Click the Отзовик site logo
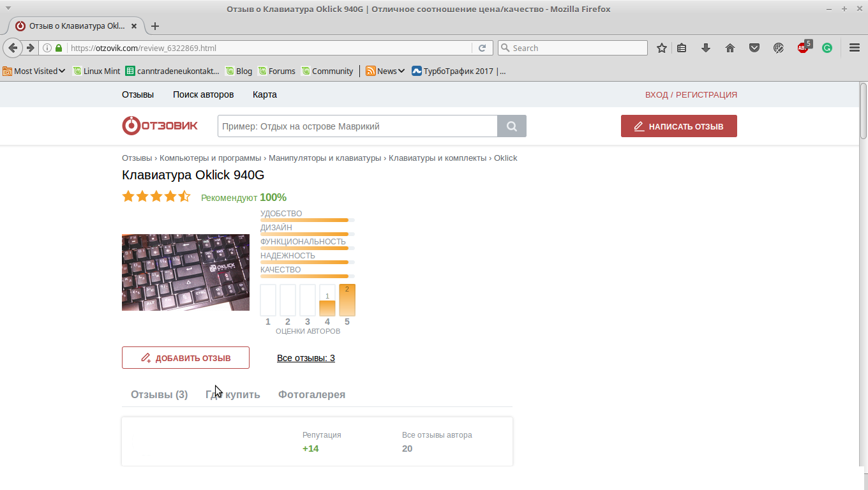This screenshot has height=490, width=868. coord(160,126)
